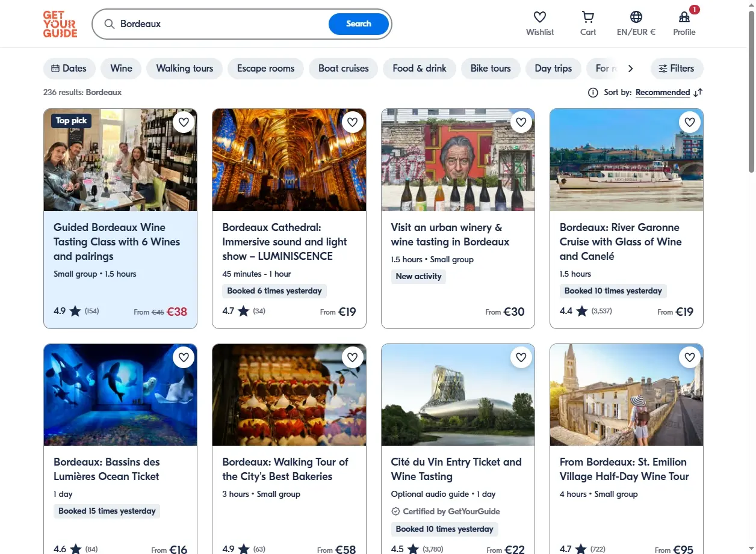The image size is (756, 554).
Task: Click the sort order arrows icon
Action: point(698,93)
